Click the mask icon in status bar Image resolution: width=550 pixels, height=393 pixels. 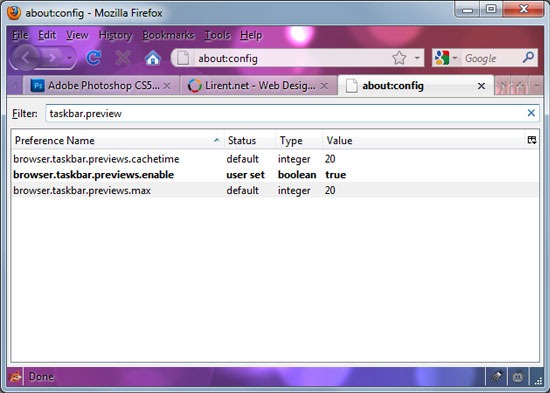click(518, 377)
